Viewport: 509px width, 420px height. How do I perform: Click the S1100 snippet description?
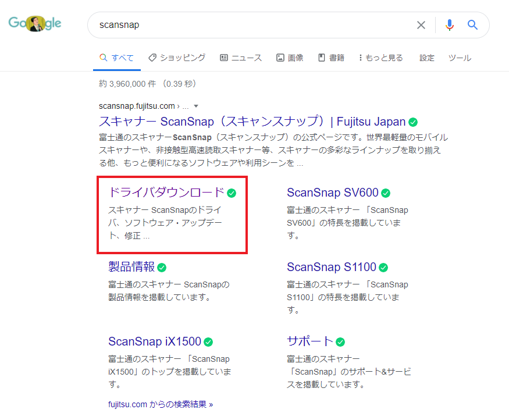tap(347, 297)
